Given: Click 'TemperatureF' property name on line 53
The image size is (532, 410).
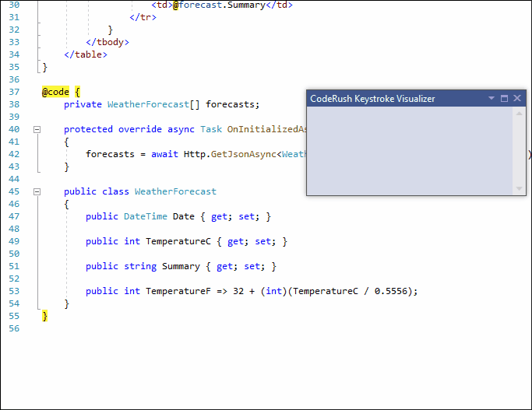Looking at the screenshot, I should coord(178,291).
